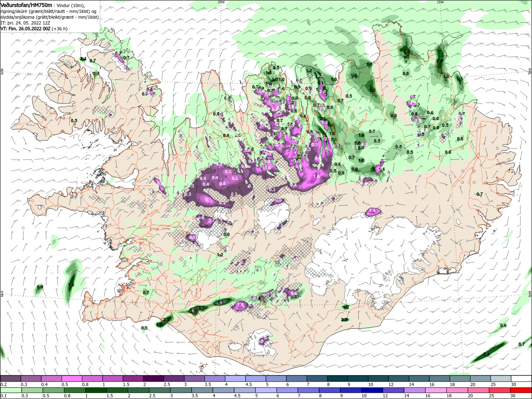The width and height of the screenshot is (532, 399).
Task: Click the 'Veðurstofan/HM750m' map title
Action: point(26,5)
